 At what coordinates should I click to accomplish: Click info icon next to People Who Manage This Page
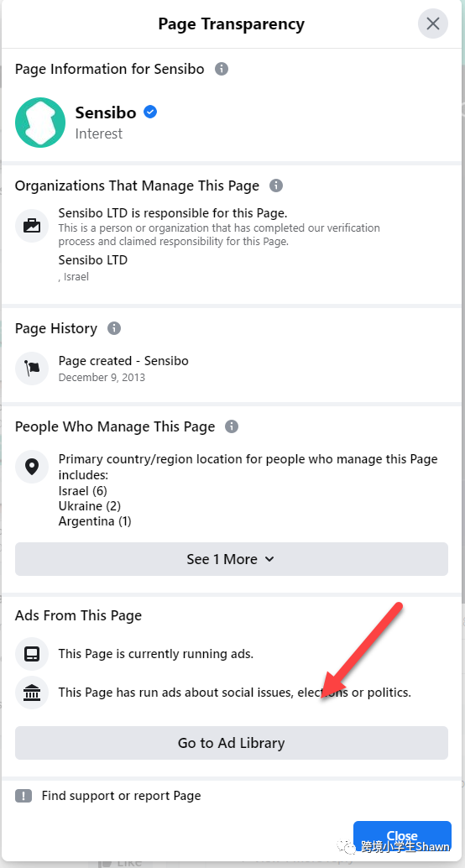(232, 426)
